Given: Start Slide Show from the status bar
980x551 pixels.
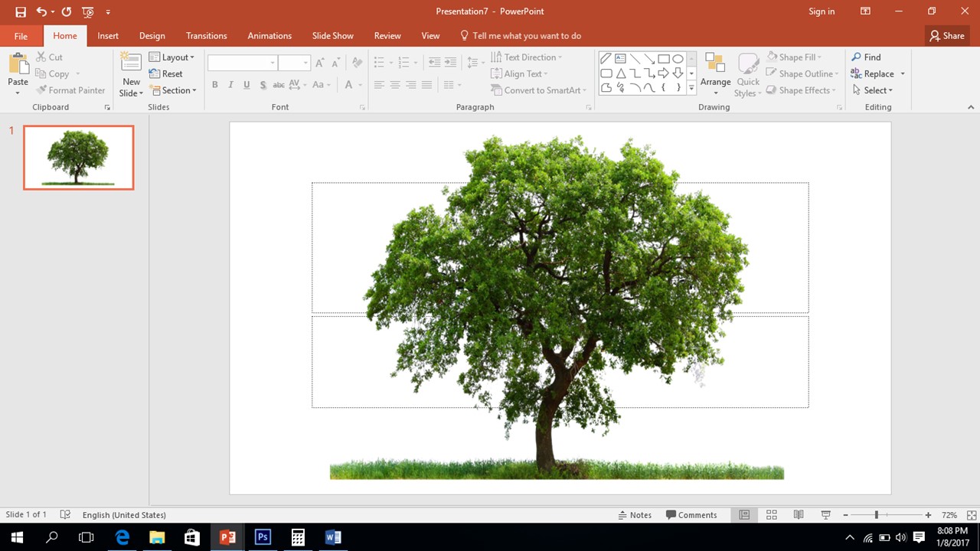Looking at the screenshot, I should pos(825,514).
